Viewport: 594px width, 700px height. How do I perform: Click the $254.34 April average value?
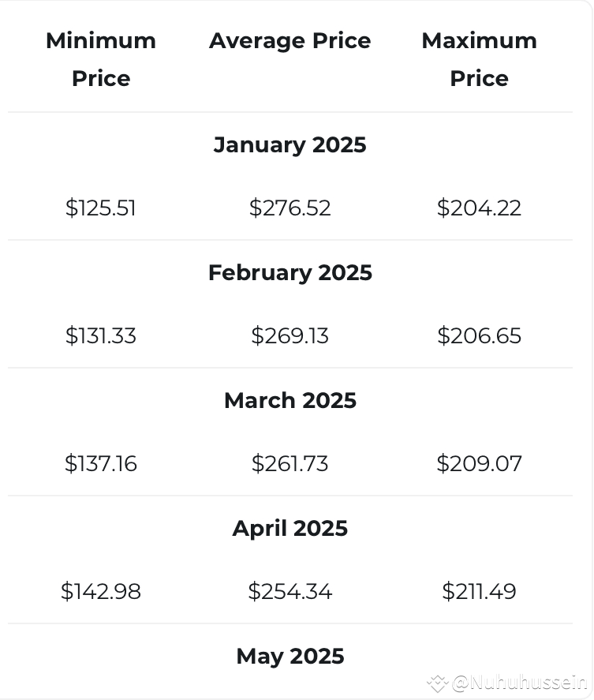[290, 591]
